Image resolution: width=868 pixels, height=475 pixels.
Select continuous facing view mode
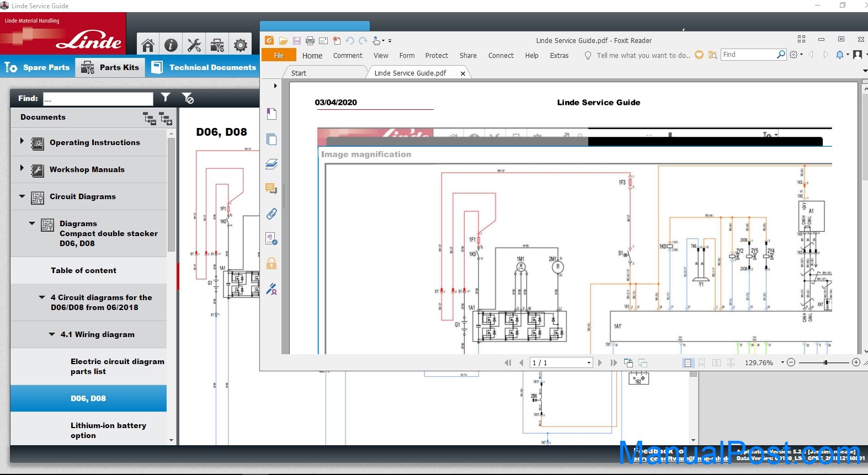[731, 362]
